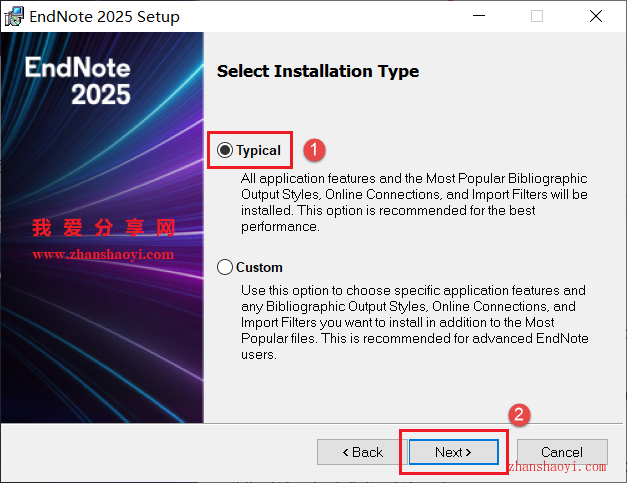
Task: Go back with the Back button
Action: [362, 452]
